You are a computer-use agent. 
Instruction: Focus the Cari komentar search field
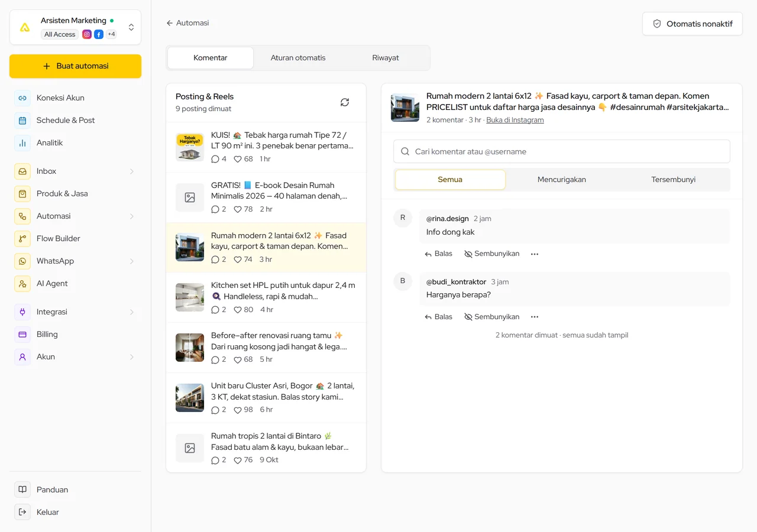562,151
